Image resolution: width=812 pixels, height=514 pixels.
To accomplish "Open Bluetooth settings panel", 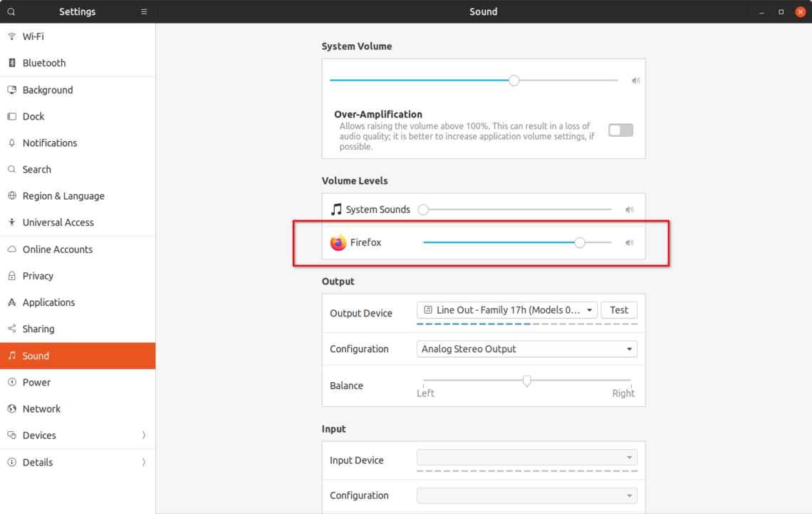I will click(78, 63).
